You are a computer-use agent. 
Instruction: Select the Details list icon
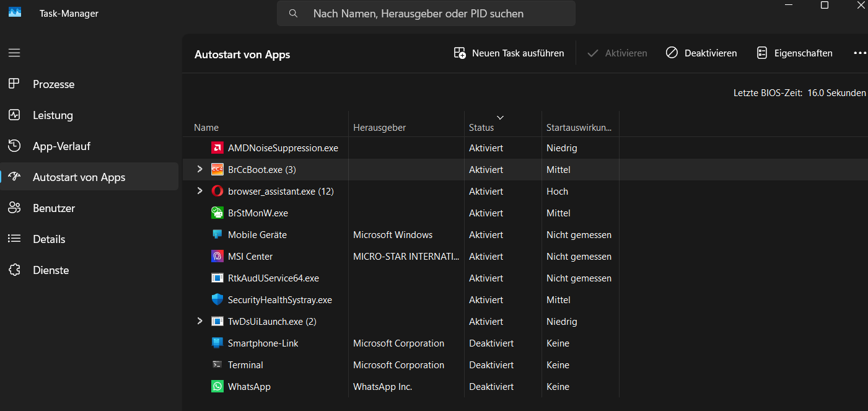[x=14, y=239]
